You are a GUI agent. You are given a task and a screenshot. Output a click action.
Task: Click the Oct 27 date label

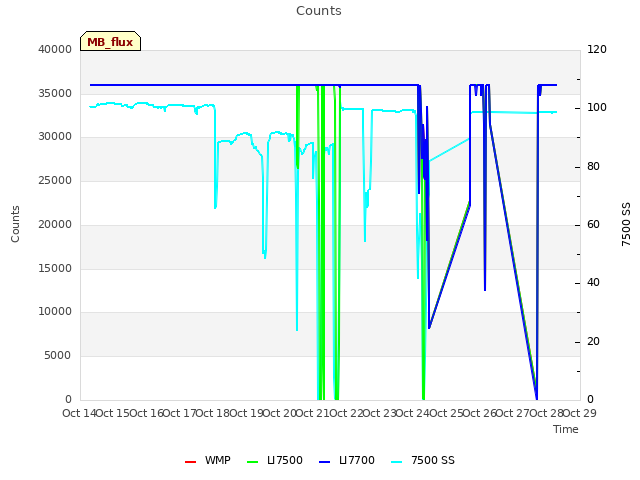pos(513,413)
